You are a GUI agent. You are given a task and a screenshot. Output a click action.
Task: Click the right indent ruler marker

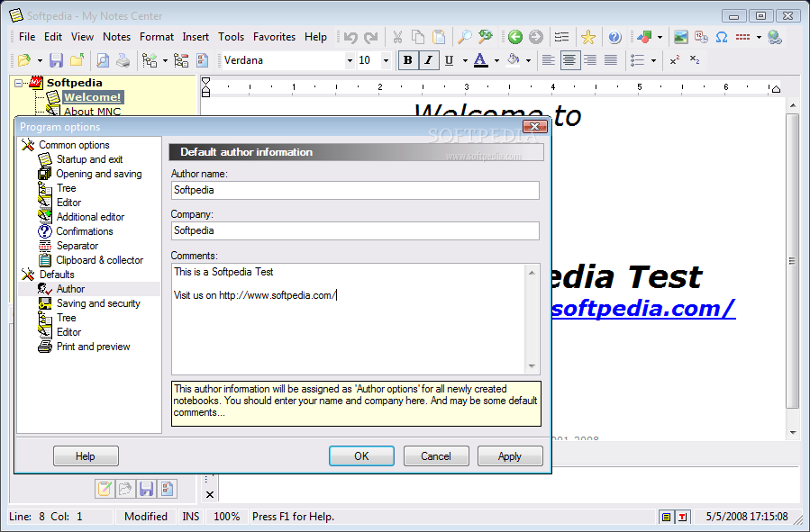click(x=776, y=90)
